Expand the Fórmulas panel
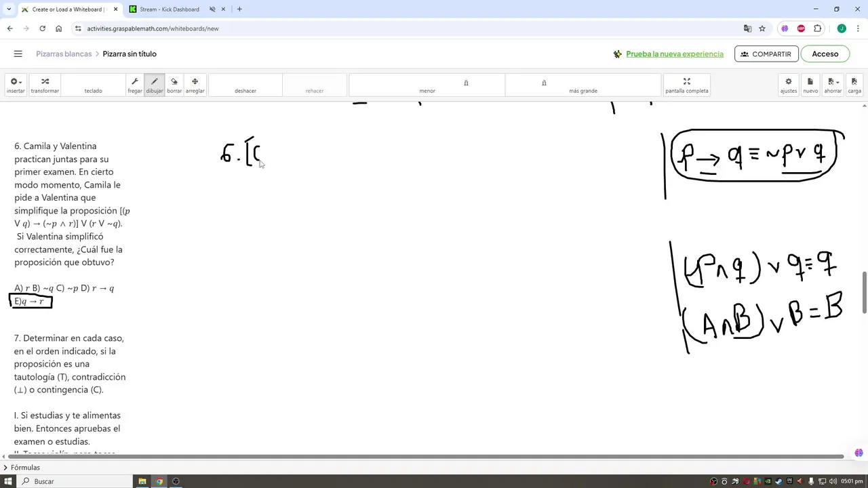Screen dimensions: 868x488 pos(22,468)
